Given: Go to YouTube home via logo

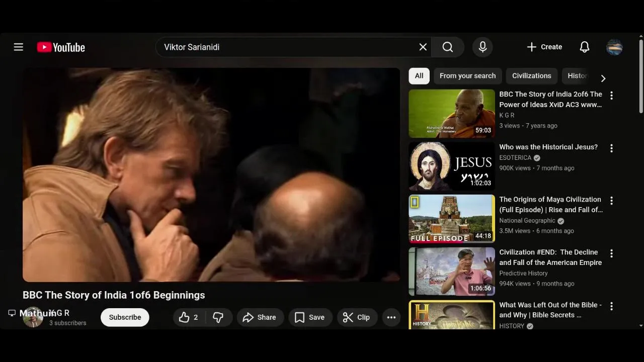Looking at the screenshot, I should 61,47.
